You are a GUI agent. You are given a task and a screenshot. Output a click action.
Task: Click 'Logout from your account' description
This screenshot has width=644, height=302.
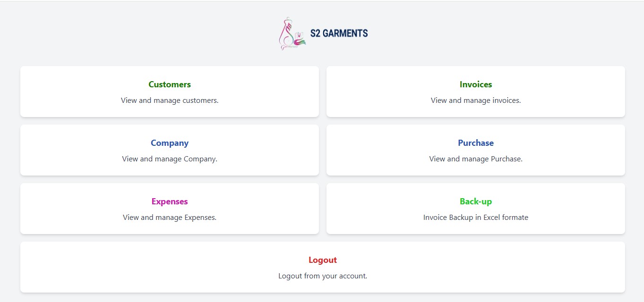tap(322, 276)
